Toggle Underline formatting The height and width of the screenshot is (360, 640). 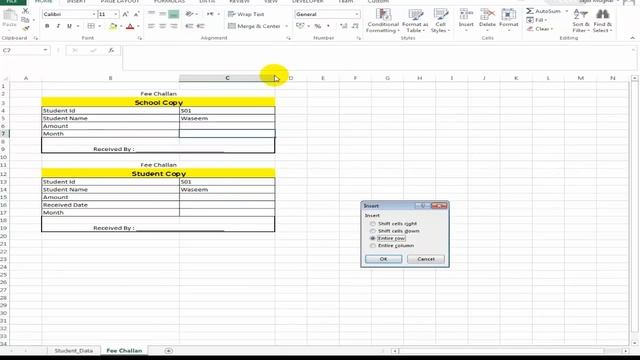tap(69, 26)
